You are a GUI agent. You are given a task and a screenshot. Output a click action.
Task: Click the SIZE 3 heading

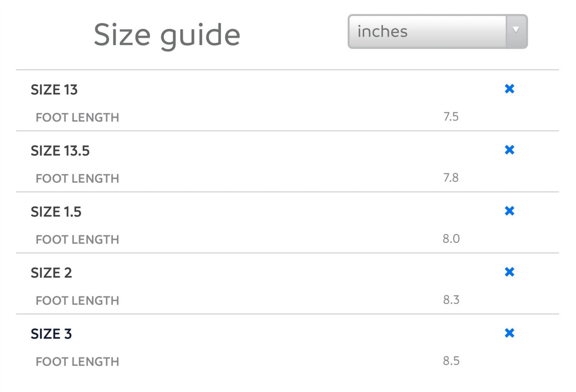51,334
